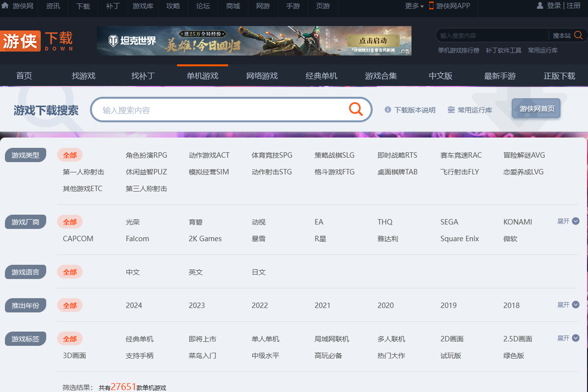Select 2023 under 推出年份 filter
Image resolution: width=588 pixels, height=392 pixels.
pyautogui.click(x=197, y=306)
